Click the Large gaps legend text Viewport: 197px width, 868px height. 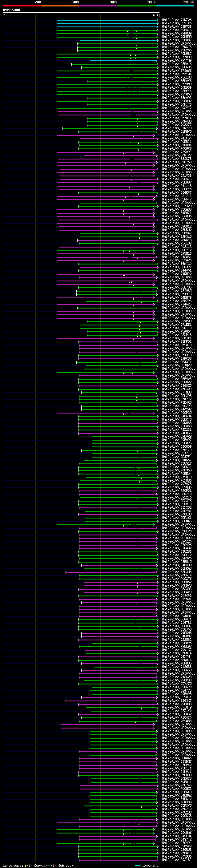(x=38, y=865)
